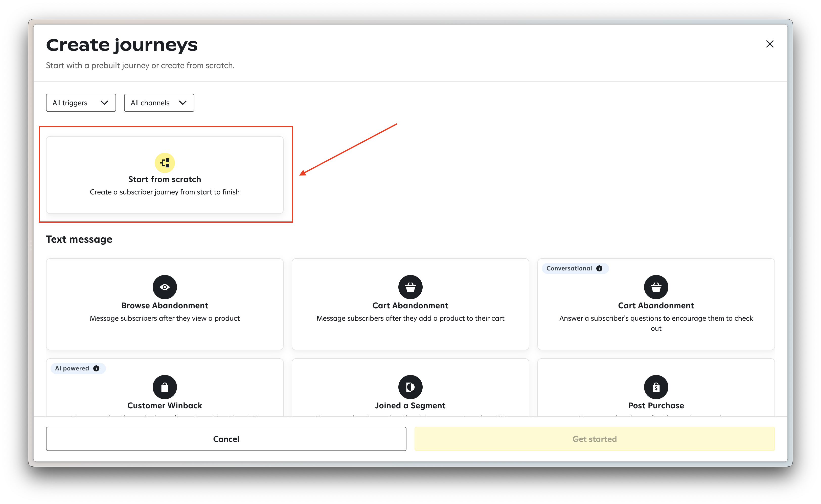
Task: Open the All channels dropdown
Action: (x=159, y=103)
